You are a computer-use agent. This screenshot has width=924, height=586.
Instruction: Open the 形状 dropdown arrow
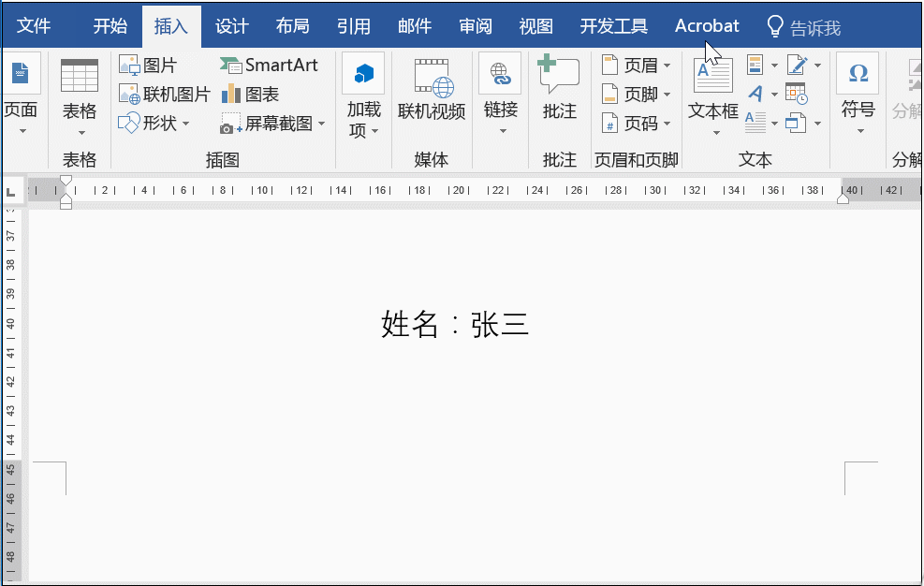[185, 124]
